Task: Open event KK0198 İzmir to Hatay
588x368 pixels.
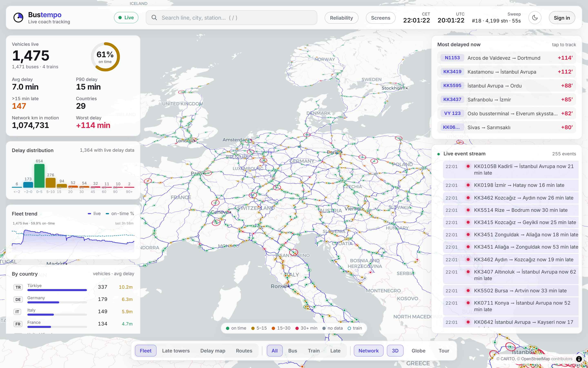Action: [x=511, y=185]
